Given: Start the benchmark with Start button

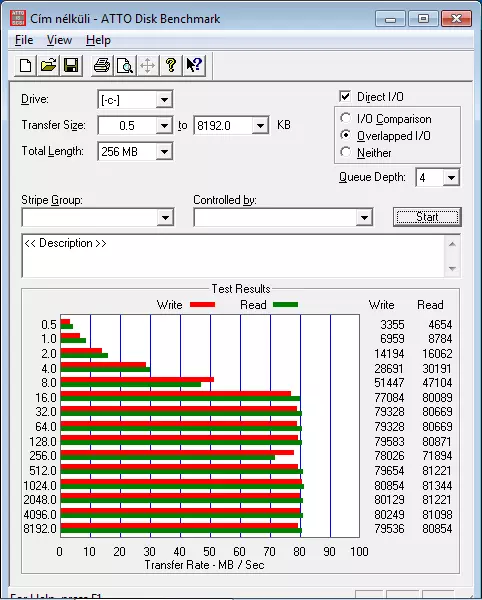Looking at the screenshot, I should click(x=427, y=217).
